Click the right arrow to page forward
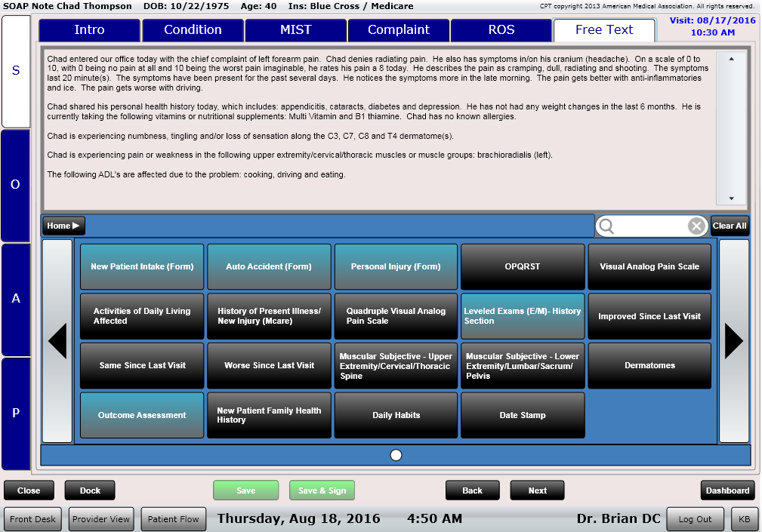Screen dimensions: 762x532 (x=733, y=341)
